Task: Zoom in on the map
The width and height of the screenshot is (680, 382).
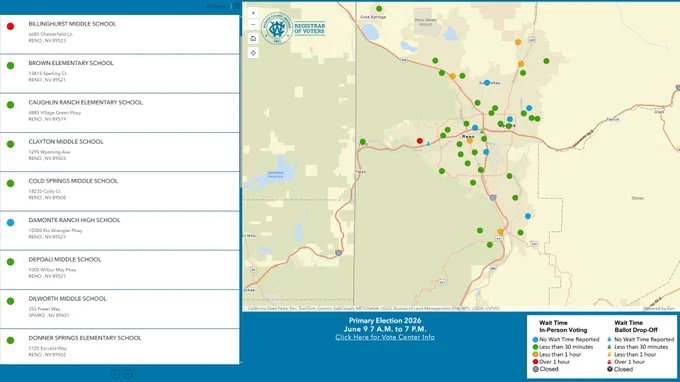Action: (x=253, y=13)
